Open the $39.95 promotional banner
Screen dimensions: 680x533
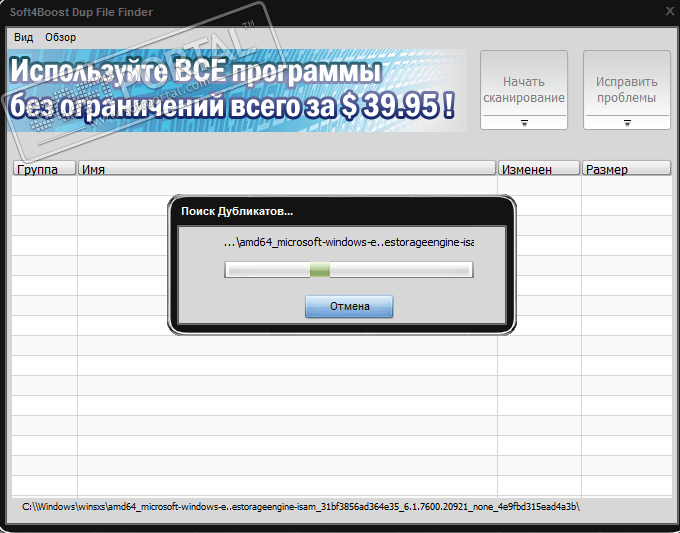pyautogui.click(x=236, y=90)
